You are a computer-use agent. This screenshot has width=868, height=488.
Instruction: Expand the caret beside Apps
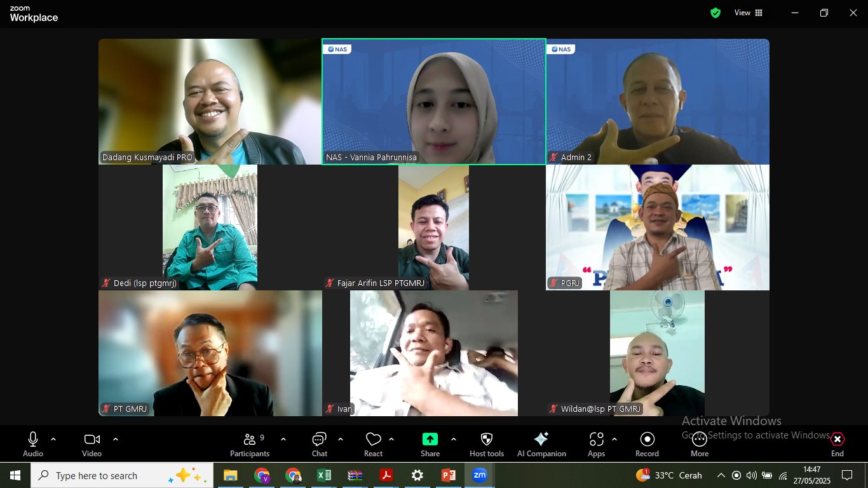tap(614, 439)
